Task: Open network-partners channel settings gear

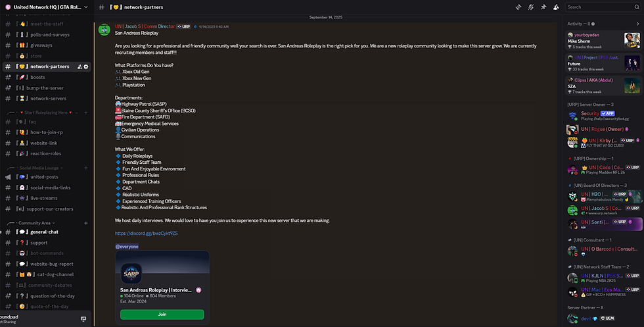Action: coord(86,66)
